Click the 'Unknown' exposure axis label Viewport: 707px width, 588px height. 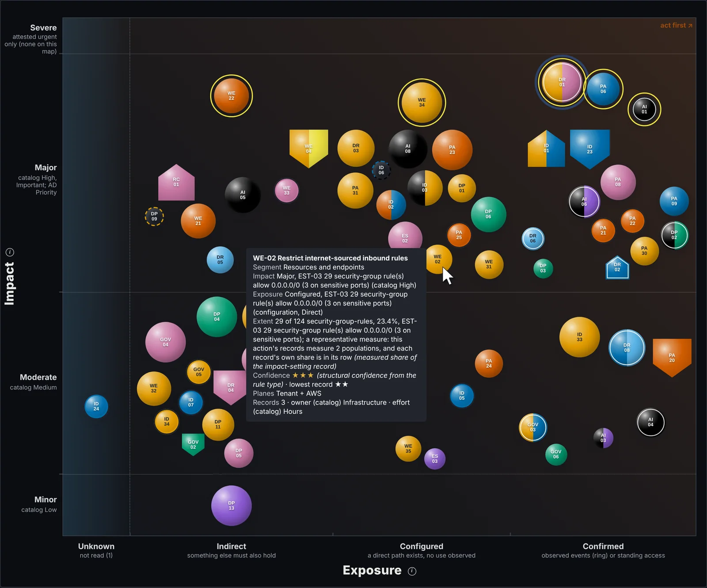tap(96, 546)
